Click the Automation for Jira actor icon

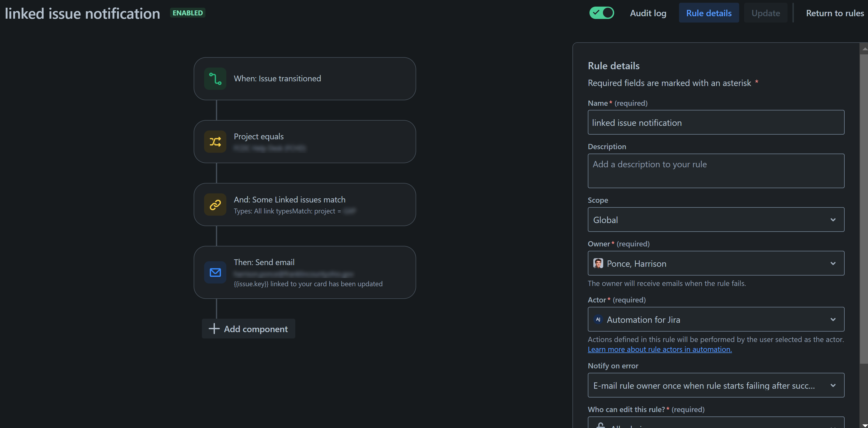tap(599, 319)
